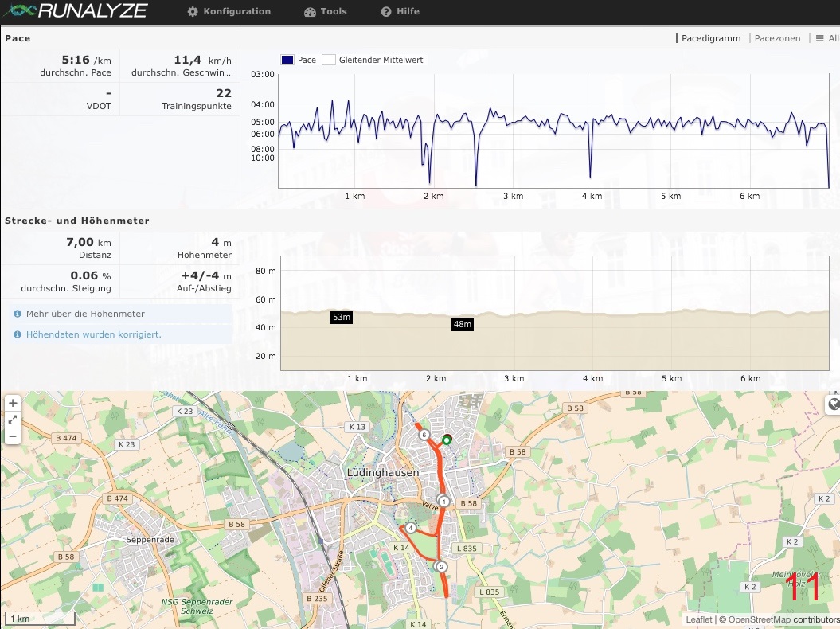Click kilometer marker 4 on the map
Image resolution: width=840 pixels, height=629 pixels.
(411, 528)
